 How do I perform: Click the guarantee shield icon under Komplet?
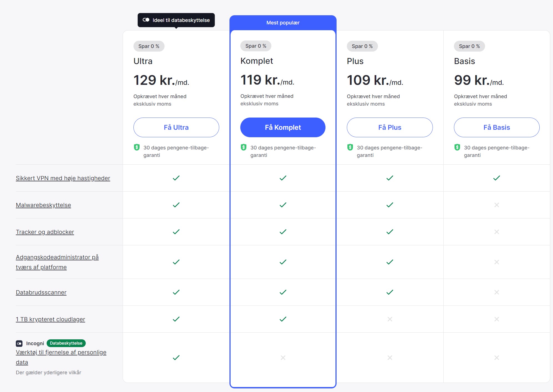[244, 147]
